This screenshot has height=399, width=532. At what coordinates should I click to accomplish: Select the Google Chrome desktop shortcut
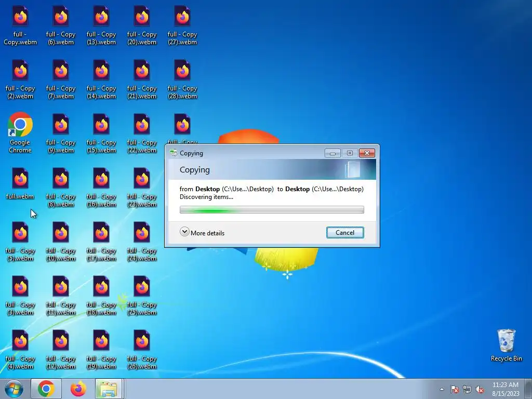[20, 133]
